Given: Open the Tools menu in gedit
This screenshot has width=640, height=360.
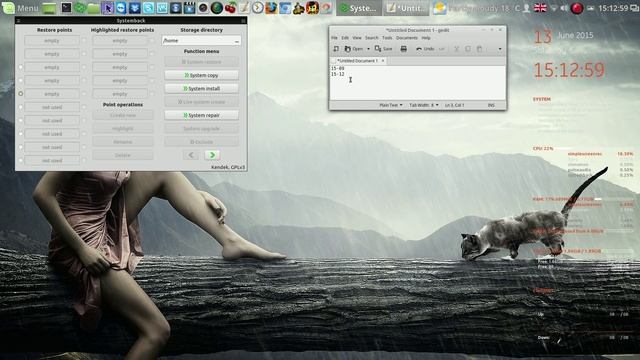Looking at the screenshot, I should point(387,38).
